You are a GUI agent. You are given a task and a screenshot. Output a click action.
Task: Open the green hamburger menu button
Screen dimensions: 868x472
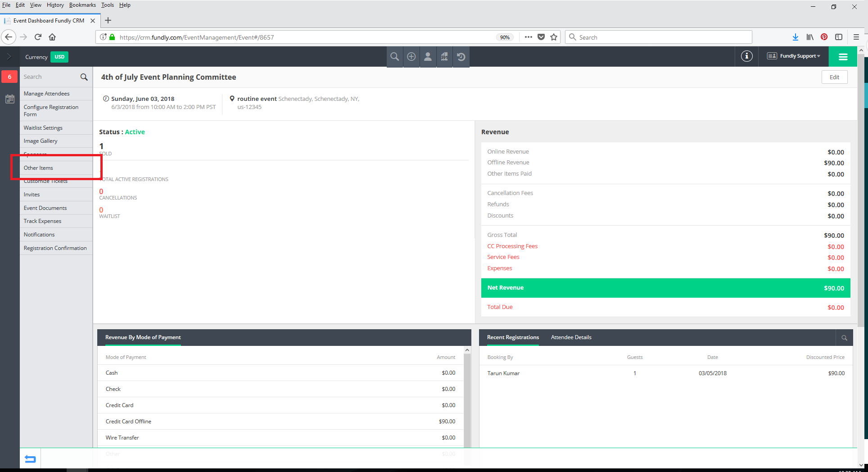pos(843,57)
